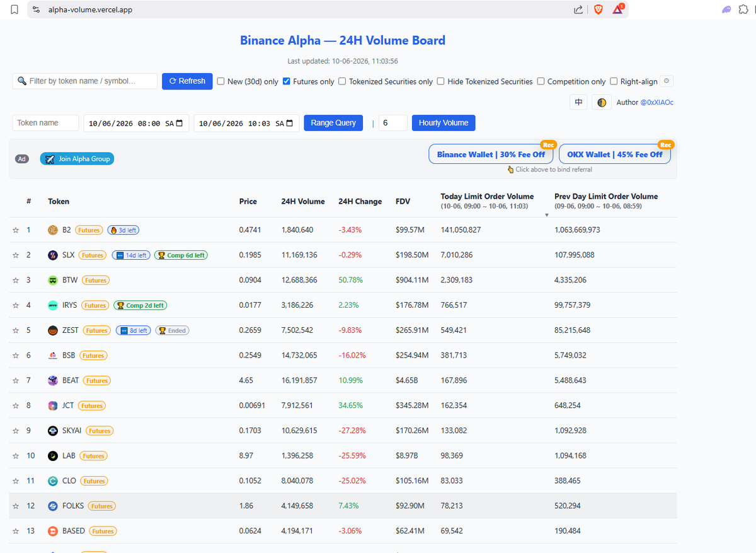
Task: Click the Hourly Volume button
Action: (444, 123)
